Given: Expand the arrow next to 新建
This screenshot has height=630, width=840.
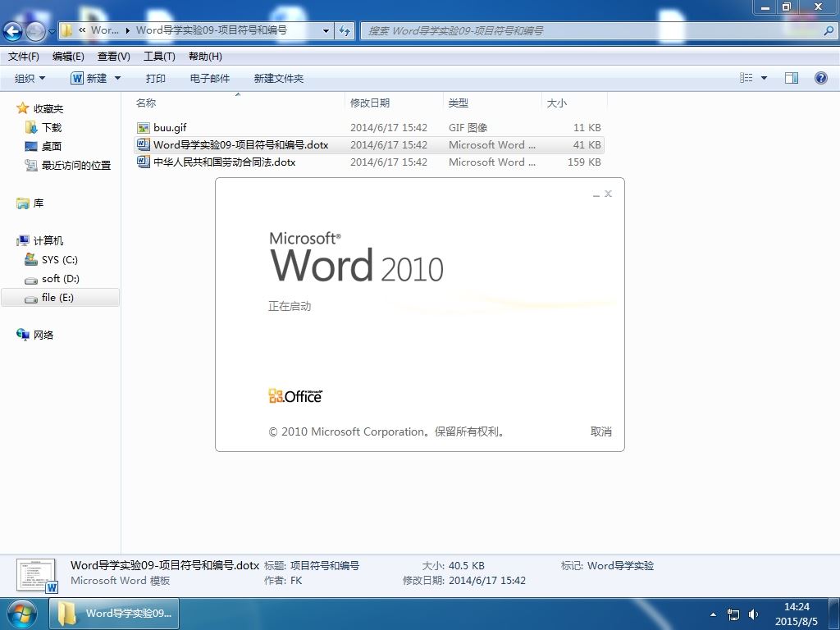Looking at the screenshot, I should 118,78.
